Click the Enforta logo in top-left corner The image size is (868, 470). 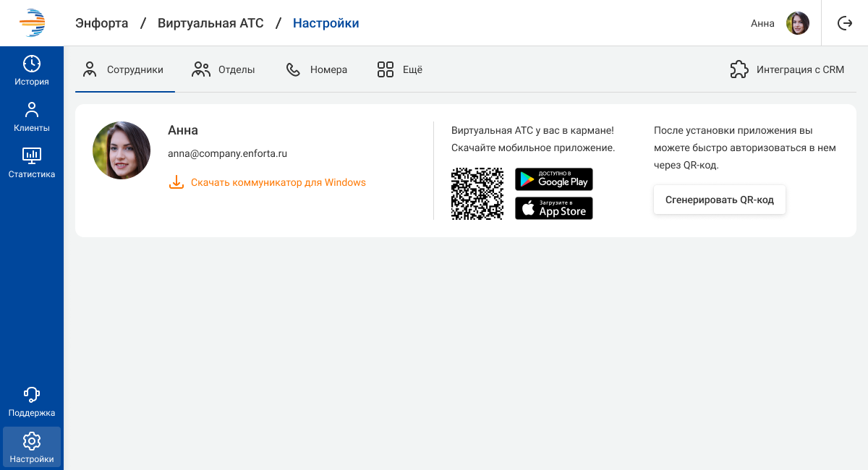click(x=32, y=23)
